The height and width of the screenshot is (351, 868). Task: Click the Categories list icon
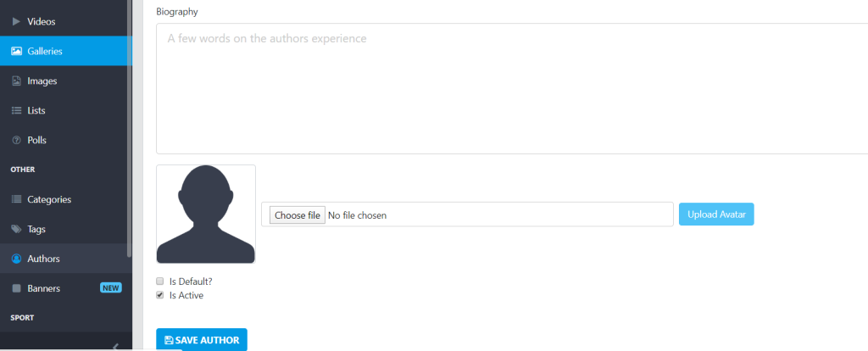pyautogui.click(x=17, y=199)
